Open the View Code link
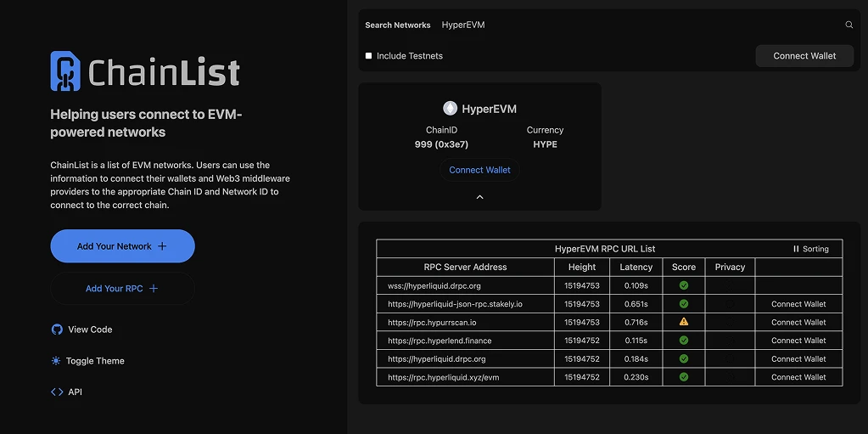 (81, 330)
